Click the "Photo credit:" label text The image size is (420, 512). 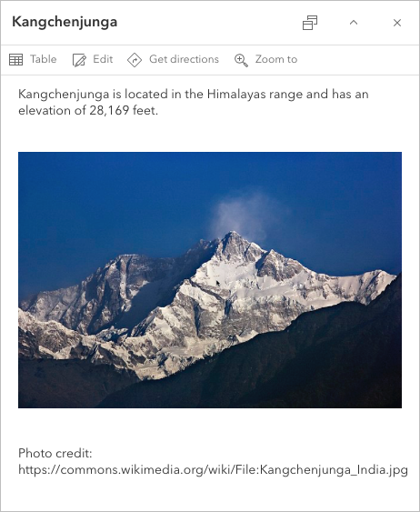[x=55, y=453]
